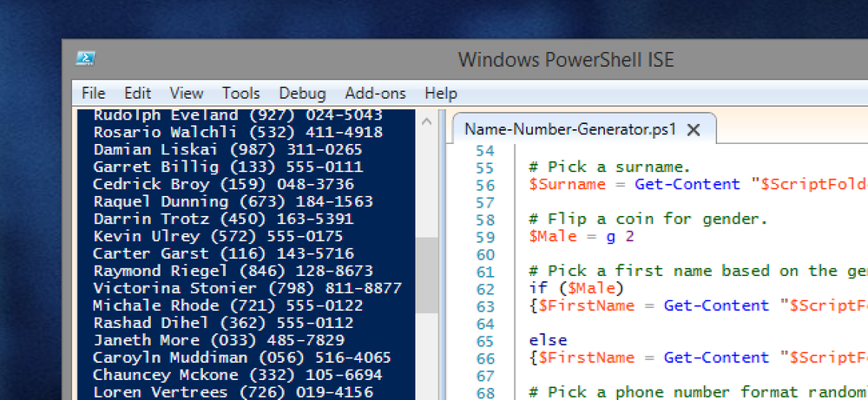
Task: Open the Edit menu
Action: (x=137, y=93)
